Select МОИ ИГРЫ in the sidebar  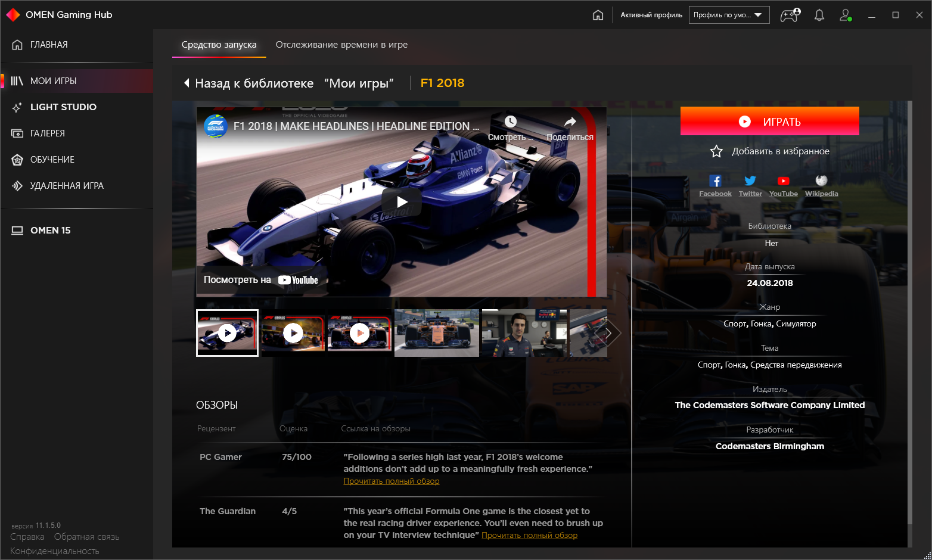[x=77, y=81]
